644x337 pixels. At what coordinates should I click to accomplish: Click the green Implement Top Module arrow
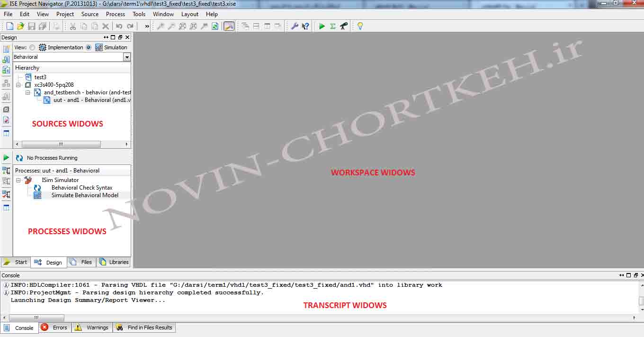coord(322,26)
